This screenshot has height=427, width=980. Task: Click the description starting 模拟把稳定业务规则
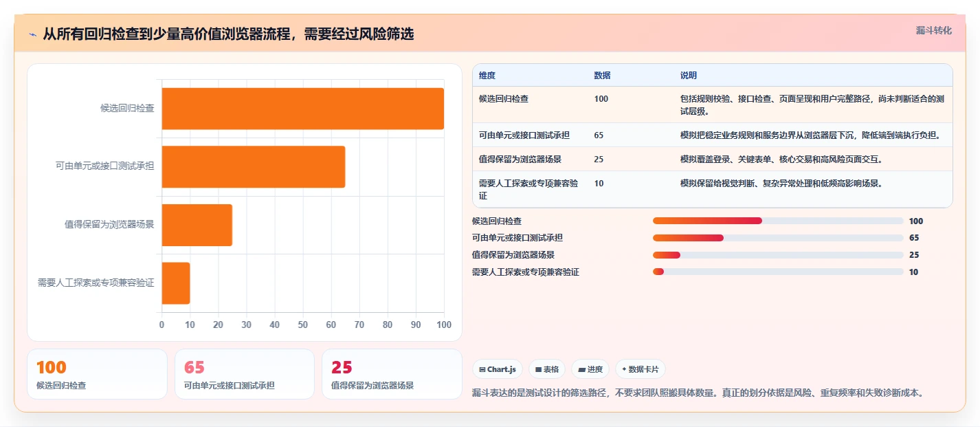(810, 135)
